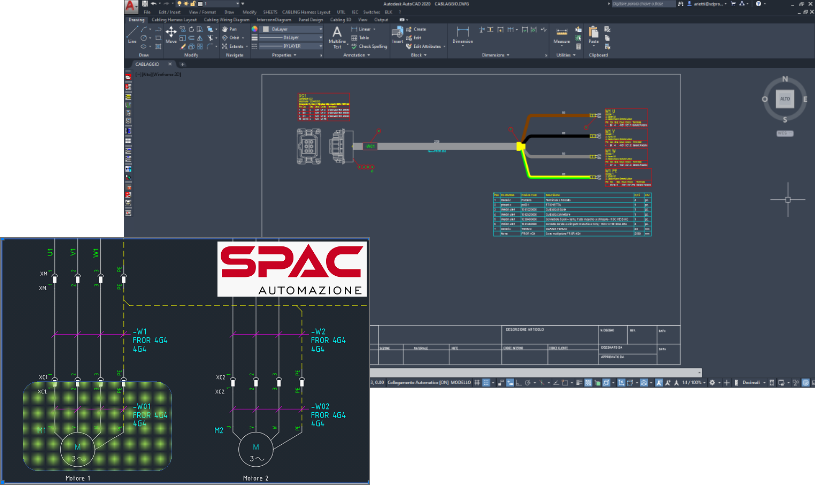Activate the Pan tool
Screen dimensions: 815x485
[x=229, y=29]
